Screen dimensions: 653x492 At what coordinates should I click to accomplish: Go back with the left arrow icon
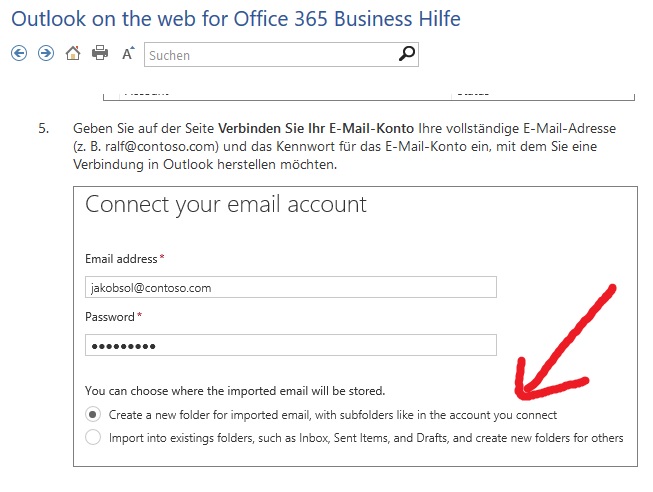19,53
